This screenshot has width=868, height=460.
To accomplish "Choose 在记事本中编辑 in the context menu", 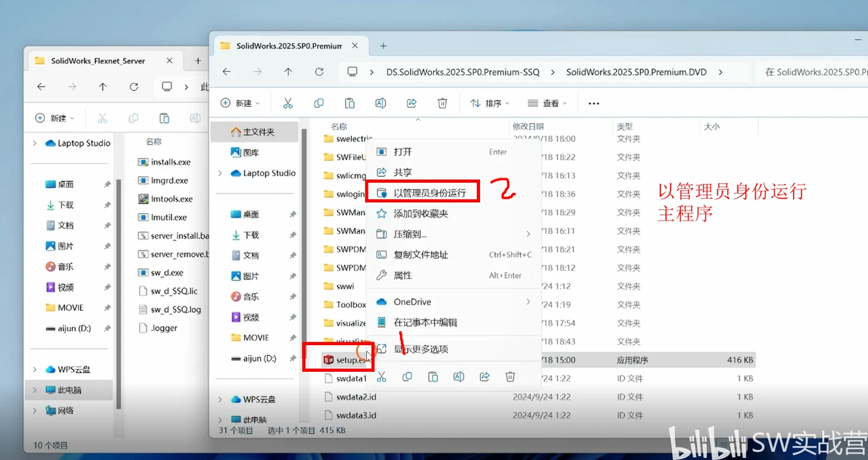I will coord(453,322).
